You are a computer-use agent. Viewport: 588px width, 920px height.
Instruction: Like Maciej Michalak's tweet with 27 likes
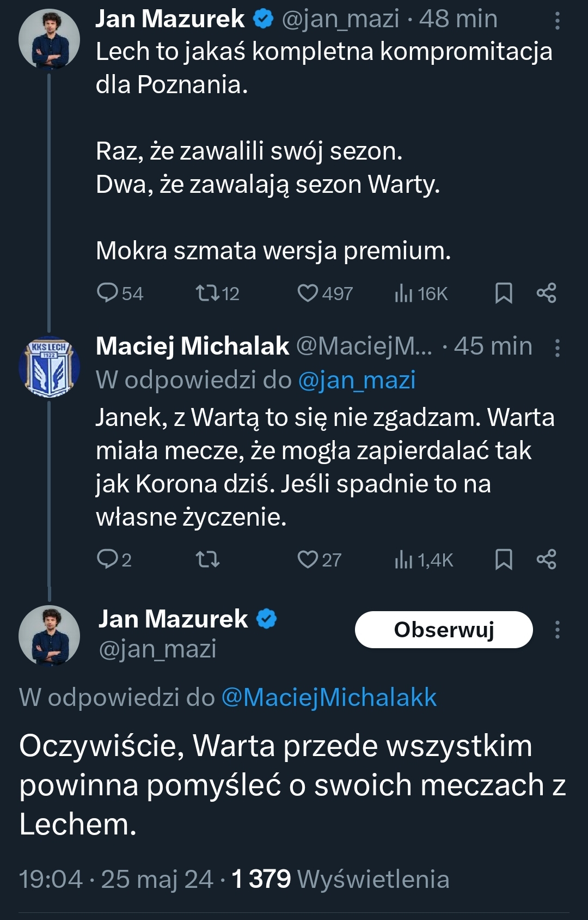(x=308, y=559)
